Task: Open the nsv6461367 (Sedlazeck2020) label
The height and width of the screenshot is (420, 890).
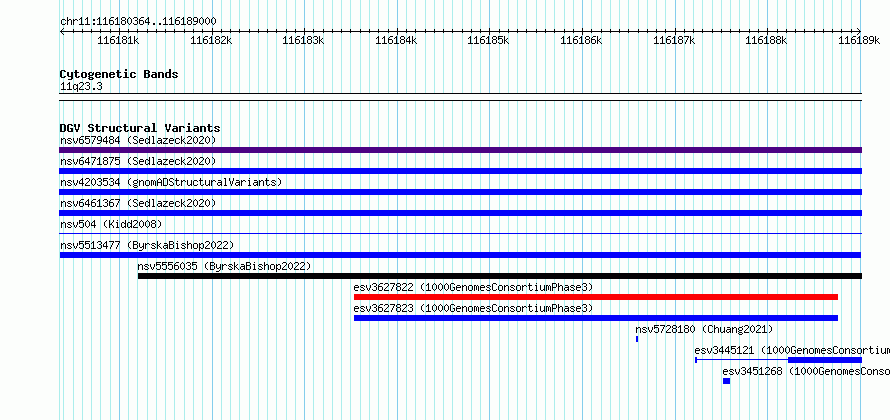Action: coord(138,203)
